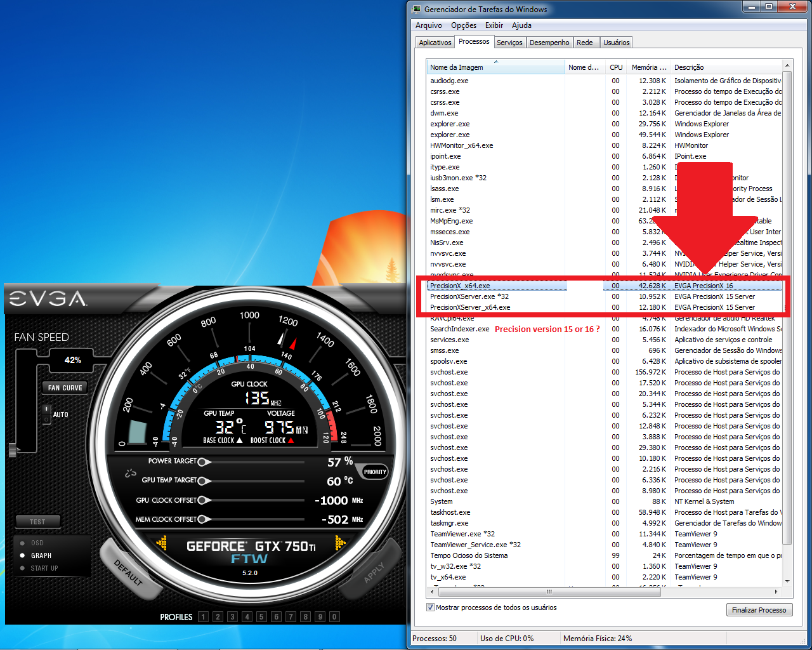The width and height of the screenshot is (812, 650).
Task: Switch to the Usuários tab
Action: tap(617, 43)
